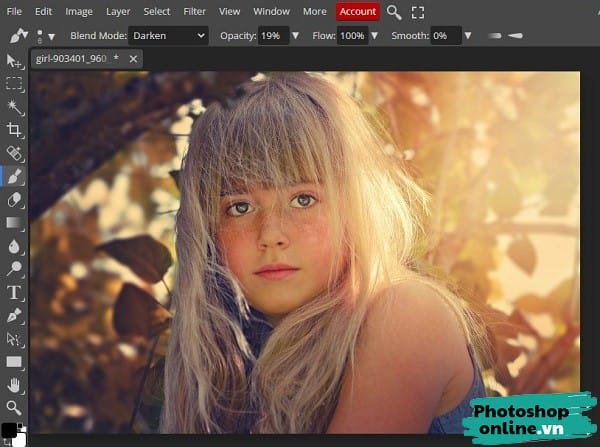Open the Blend Mode dropdown
Viewport: 600px width, 447px height.
[166, 35]
